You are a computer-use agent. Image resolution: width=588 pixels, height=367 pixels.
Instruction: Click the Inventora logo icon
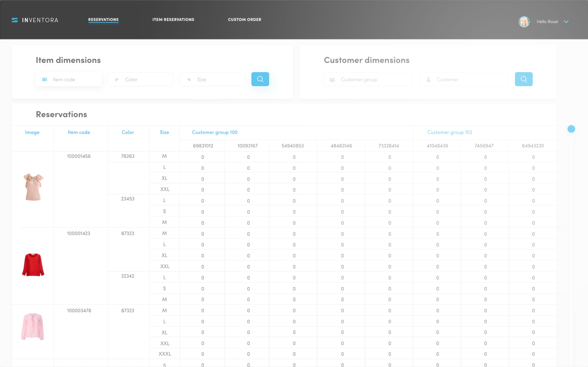(15, 20)
